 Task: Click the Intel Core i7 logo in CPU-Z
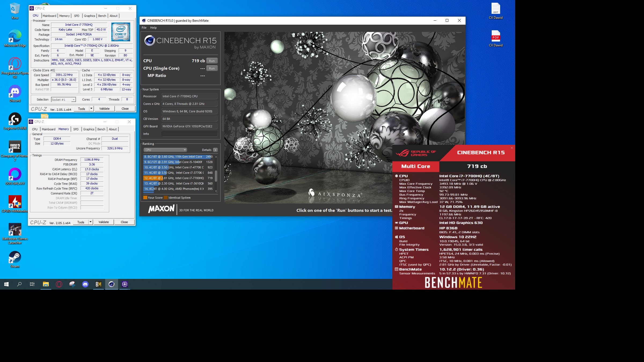point(121,32)
